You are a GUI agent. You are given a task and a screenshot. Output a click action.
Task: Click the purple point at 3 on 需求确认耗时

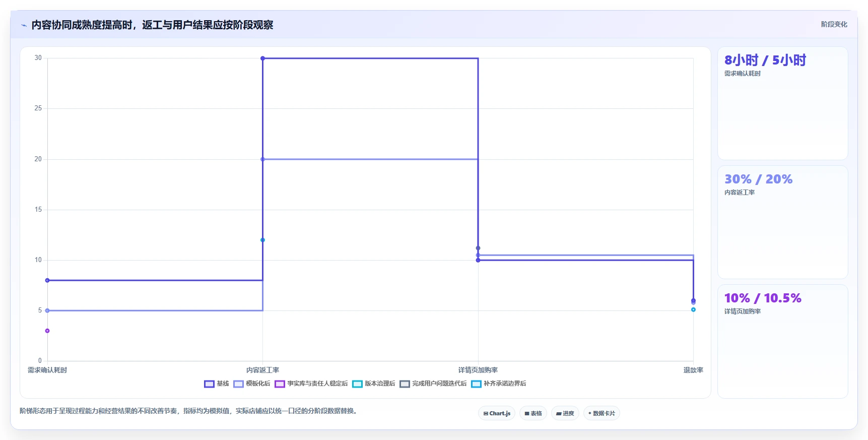pos(47,331)
